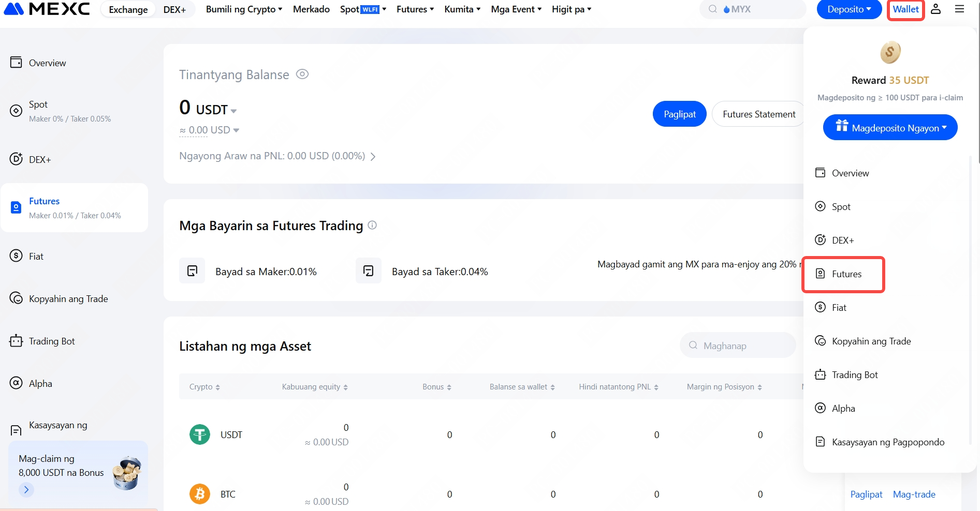Open Ngayong Araw na PNL details link
The image size is (980, 511).
(x=277, y=156)
